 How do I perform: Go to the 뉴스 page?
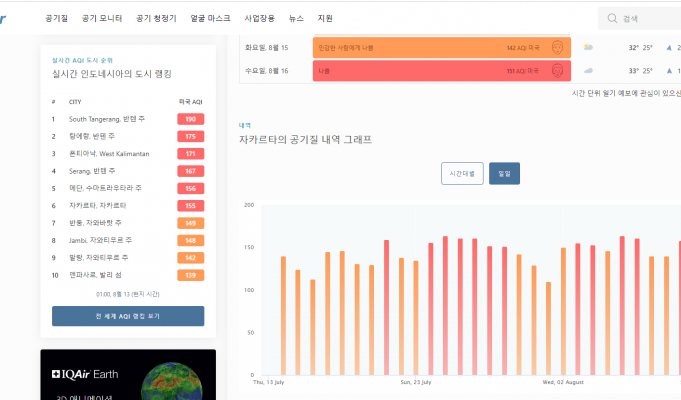click(x=296, y=18)
